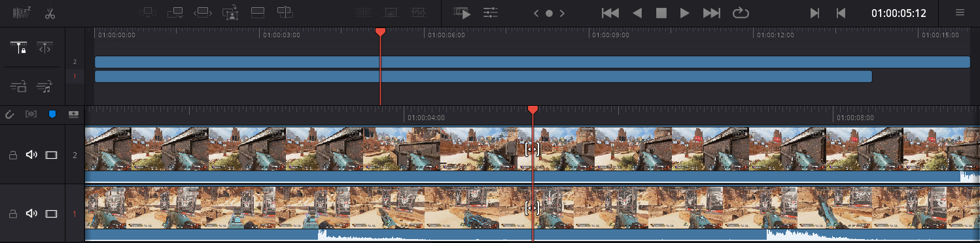Screen dimensions: 980x243
Task: Lock video track 1
Action: coord(12,214)
